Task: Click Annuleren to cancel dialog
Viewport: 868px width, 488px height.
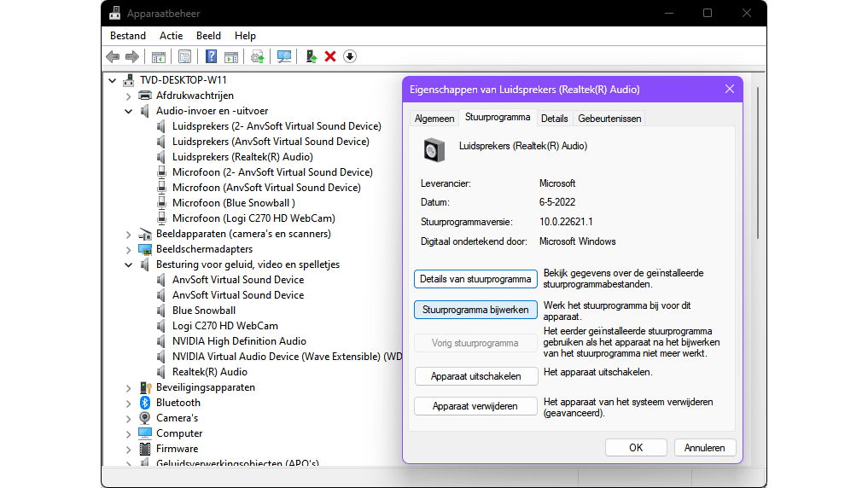Action: pyautogui.click(x=705, y=448)
